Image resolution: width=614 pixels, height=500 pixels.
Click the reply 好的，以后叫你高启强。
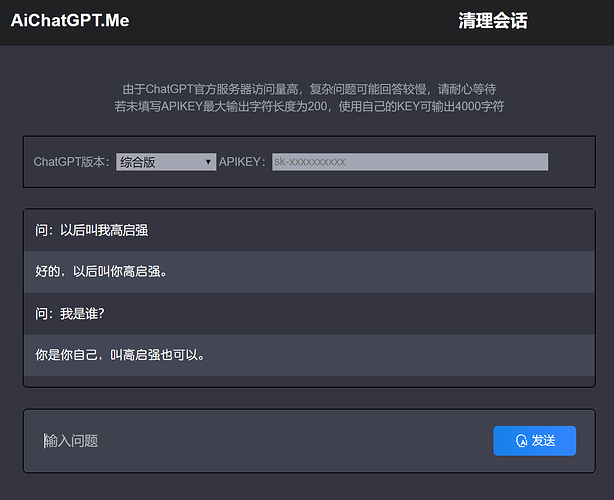pos(101,271)
